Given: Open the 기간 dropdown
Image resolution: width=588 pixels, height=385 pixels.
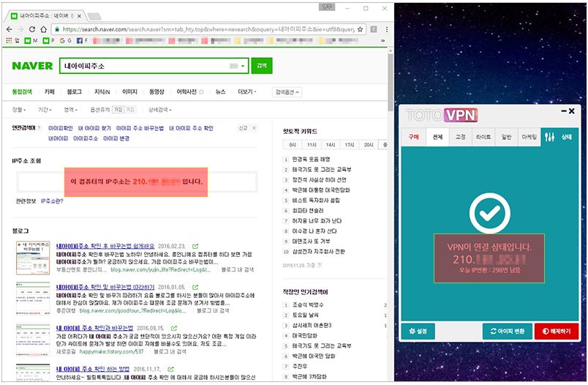Looking at the screenshot, I should pyautogui.click(x=45, y=110).
